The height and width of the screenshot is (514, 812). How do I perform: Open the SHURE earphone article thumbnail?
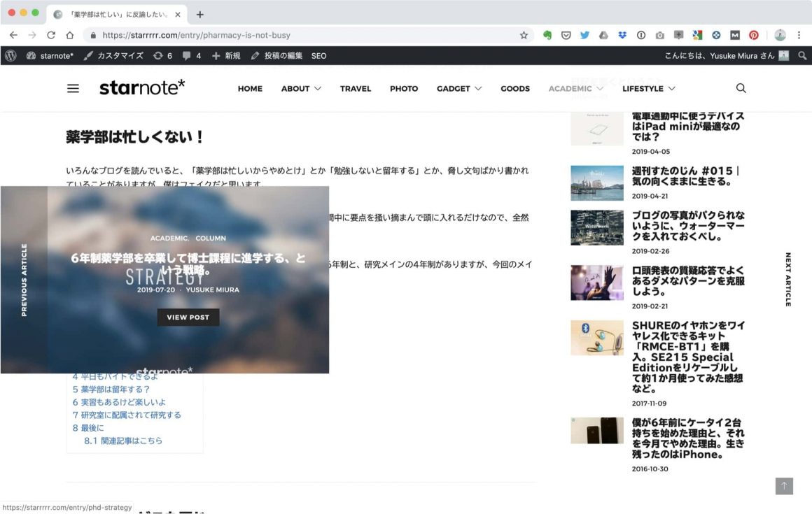(596, 338)
